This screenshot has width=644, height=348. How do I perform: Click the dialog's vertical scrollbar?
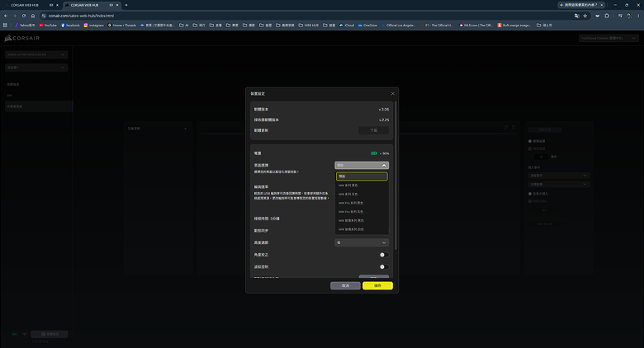pyautogui.click(x=395, y=176)
